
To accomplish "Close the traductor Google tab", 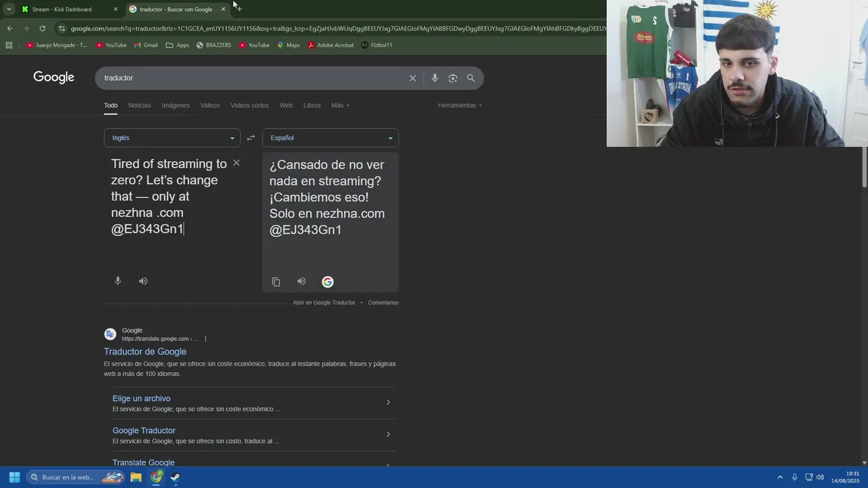I will pyautogui.click(x=223, y=9).
